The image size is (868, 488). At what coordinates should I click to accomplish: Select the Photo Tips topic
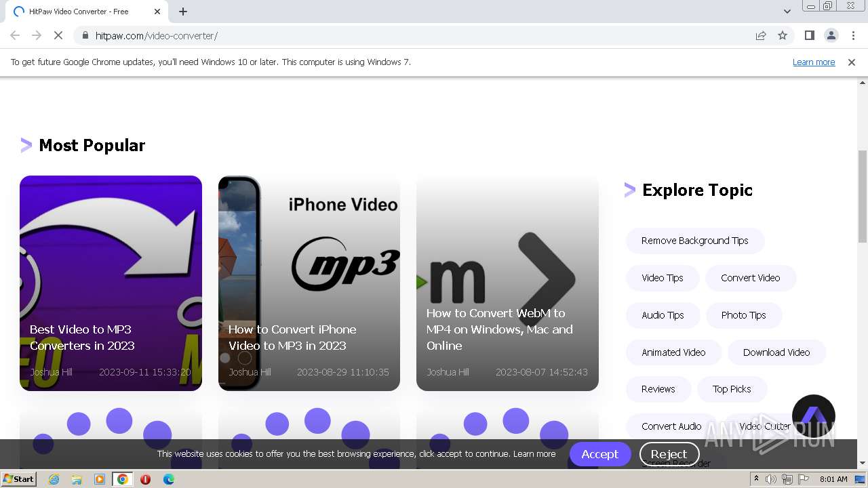(x=744, y=315)
